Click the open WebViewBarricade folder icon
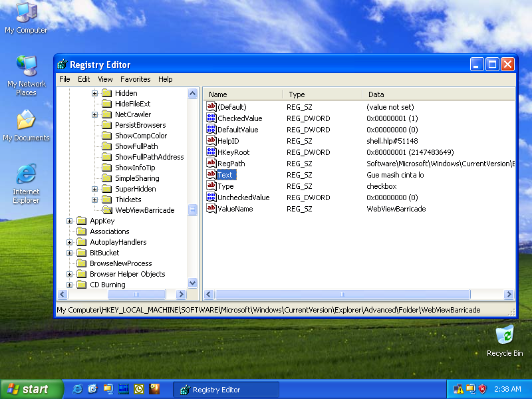The height and width of the screenshot is (399, 532). pos(107,210)
